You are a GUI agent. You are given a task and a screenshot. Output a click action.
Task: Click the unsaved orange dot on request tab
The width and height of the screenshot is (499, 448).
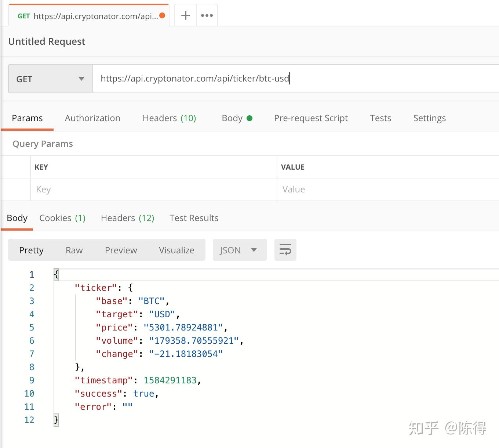point(162,15)
